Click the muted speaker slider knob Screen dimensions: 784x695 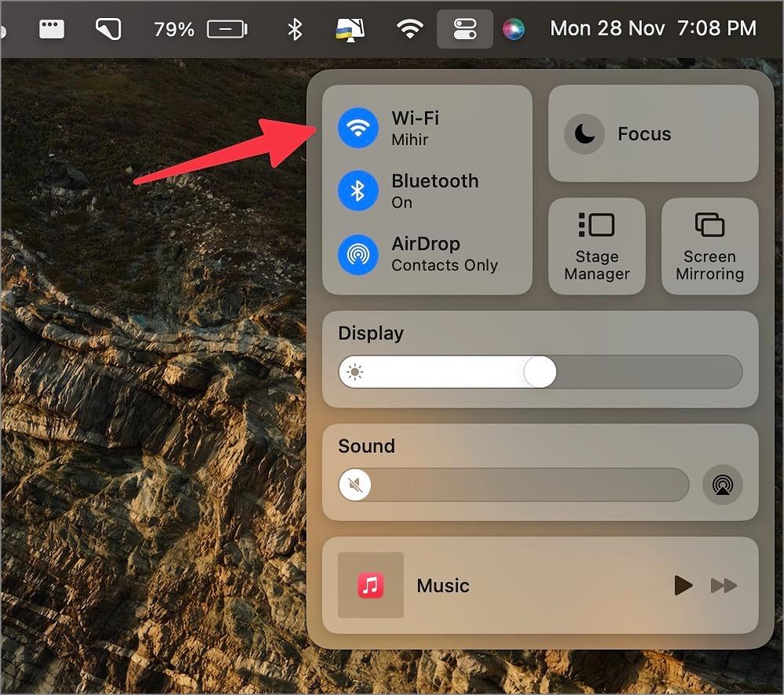[x=355, y=485]
